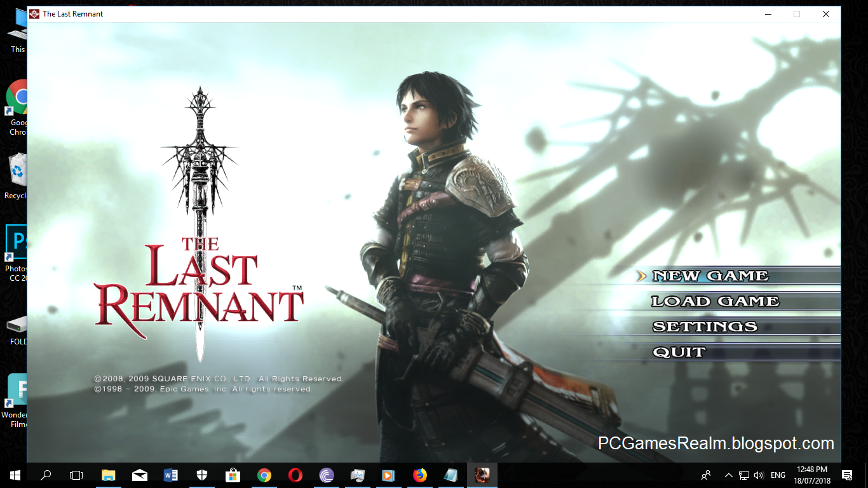Select the Google Chrome desktop shortcut
The height and width of the screenshot is (488, 868).
pyautogui.click(x=18, y=107)
